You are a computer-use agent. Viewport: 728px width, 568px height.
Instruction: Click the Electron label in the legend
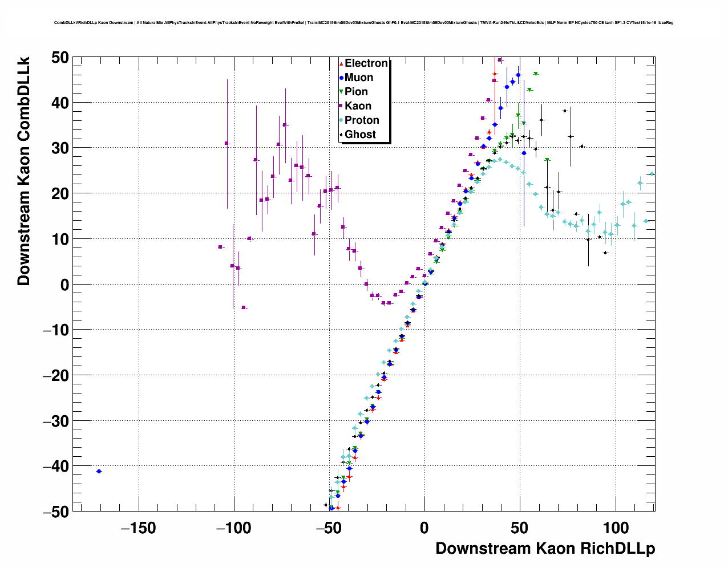point(366,63)
